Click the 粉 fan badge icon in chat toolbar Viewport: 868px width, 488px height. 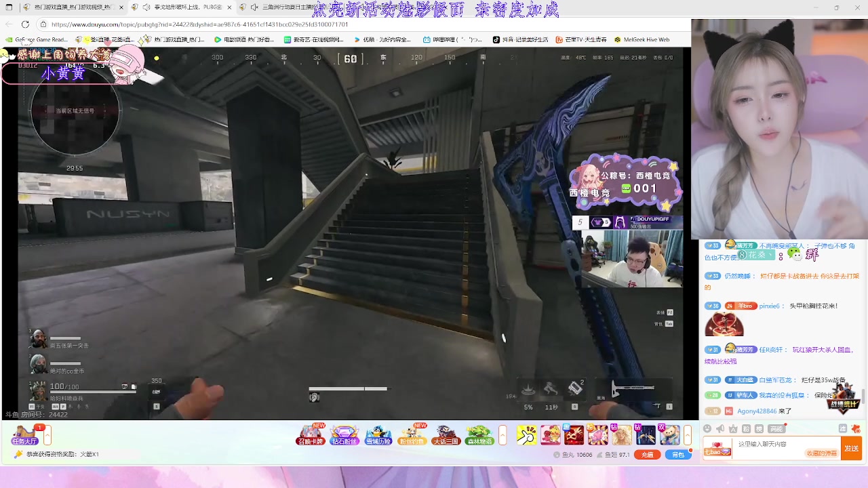(746, 428)
